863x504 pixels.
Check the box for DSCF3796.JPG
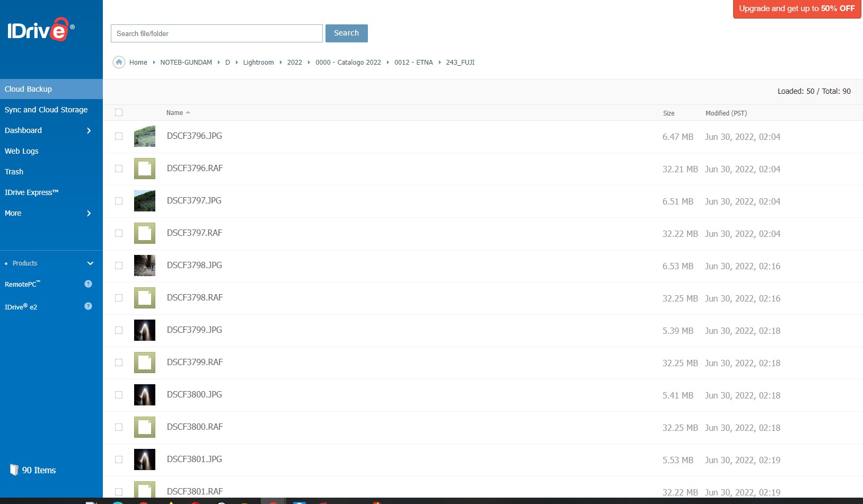pyautogui.click(x=119, y=136)
